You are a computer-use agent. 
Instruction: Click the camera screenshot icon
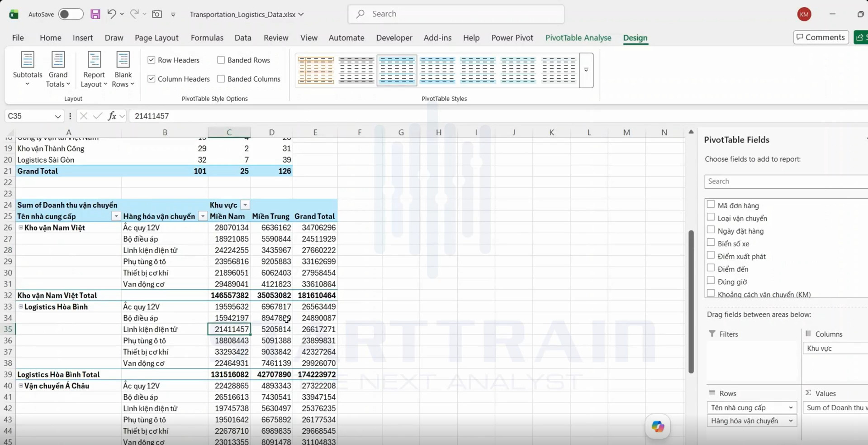157,14
